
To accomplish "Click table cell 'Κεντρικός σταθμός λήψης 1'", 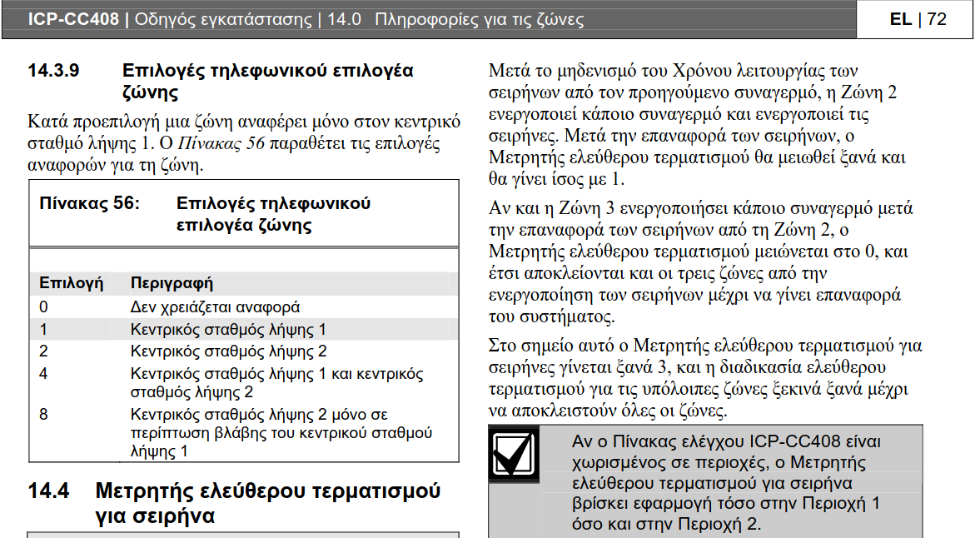I will pos(228,329).
